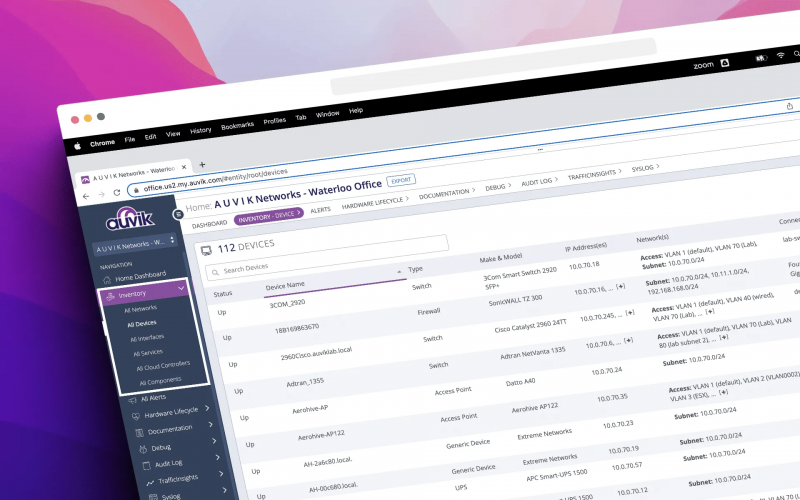Image resolution: width=800 pixels, height=500 pixels.
Task: Expand Hardware Lifecycle sidebar chevron
Action: (x=207, y=408)
